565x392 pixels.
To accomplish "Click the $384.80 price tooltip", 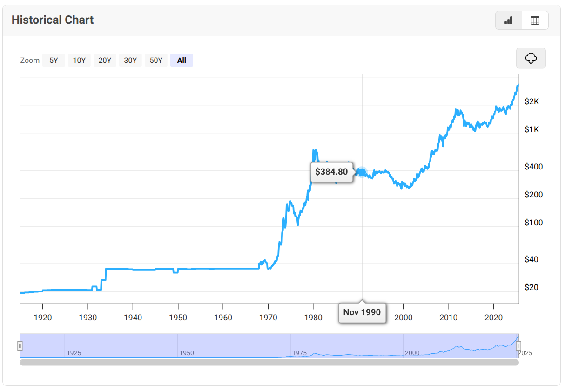I will coord(331,172).
